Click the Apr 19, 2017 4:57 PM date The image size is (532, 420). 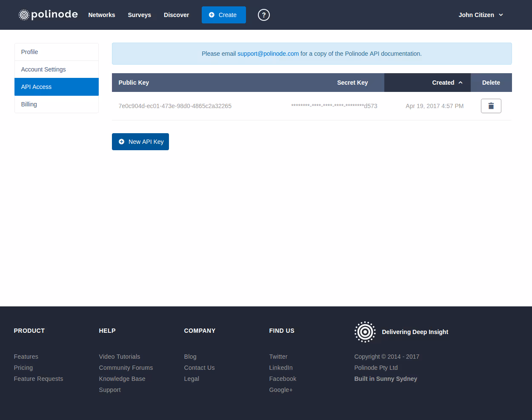(x=435, y=106)
